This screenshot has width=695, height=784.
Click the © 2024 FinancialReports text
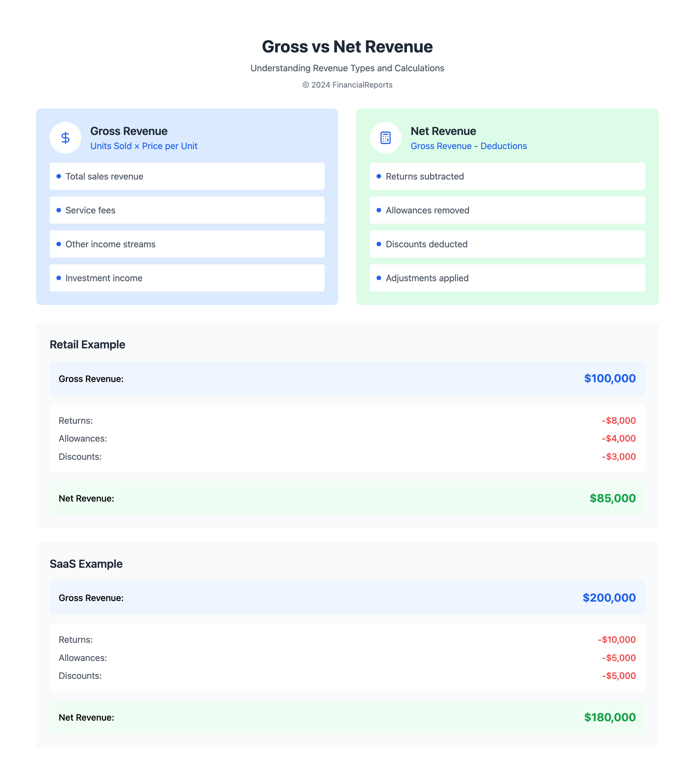point(347,85)
